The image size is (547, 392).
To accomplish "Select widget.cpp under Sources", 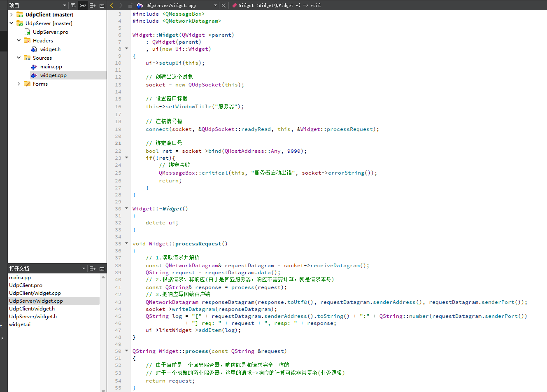I will (x=53, y=75).
